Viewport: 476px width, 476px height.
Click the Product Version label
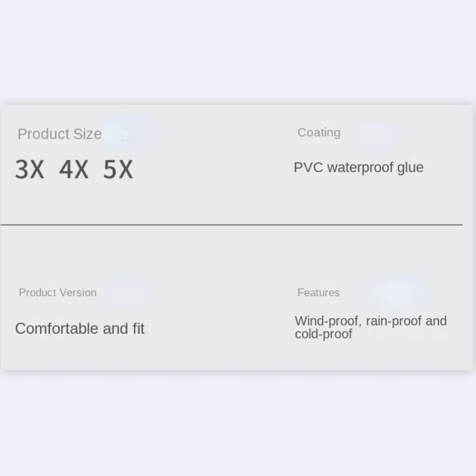(x=58, y=292)
